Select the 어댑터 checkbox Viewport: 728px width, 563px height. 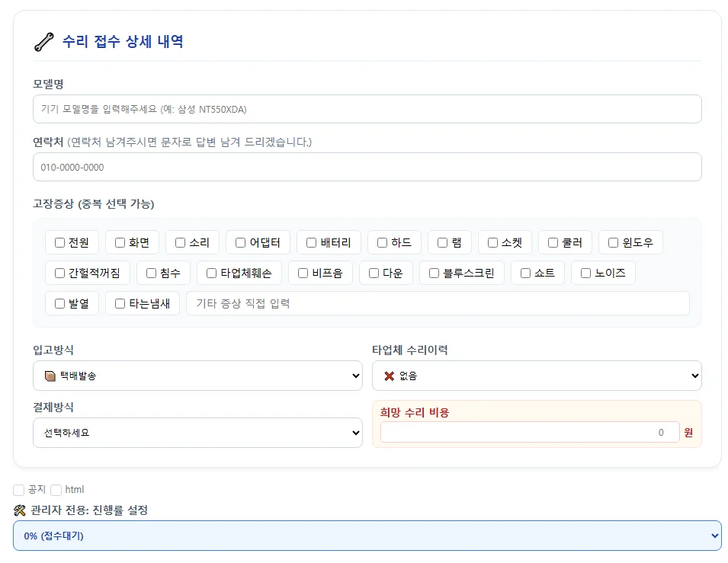point(240,243)
